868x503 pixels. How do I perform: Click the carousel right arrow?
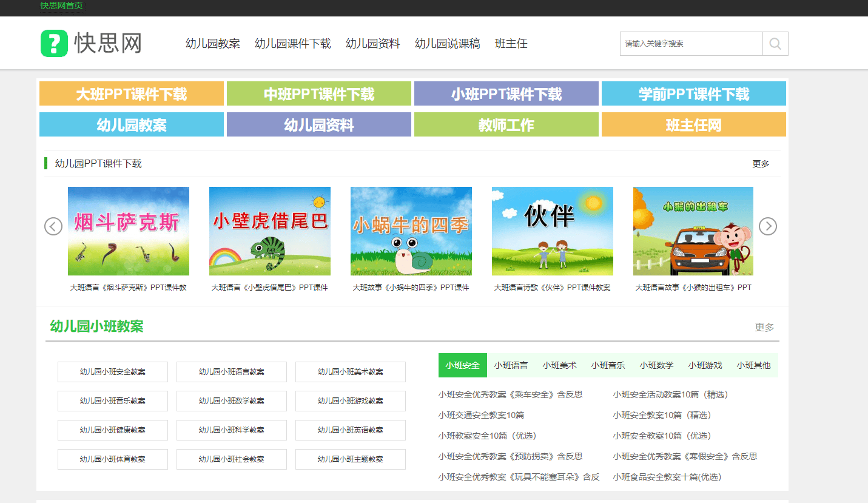[767, 226]
